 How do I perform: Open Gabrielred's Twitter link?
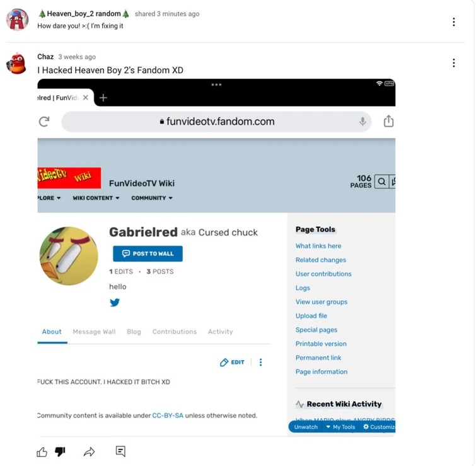click(x=115, y=303)
